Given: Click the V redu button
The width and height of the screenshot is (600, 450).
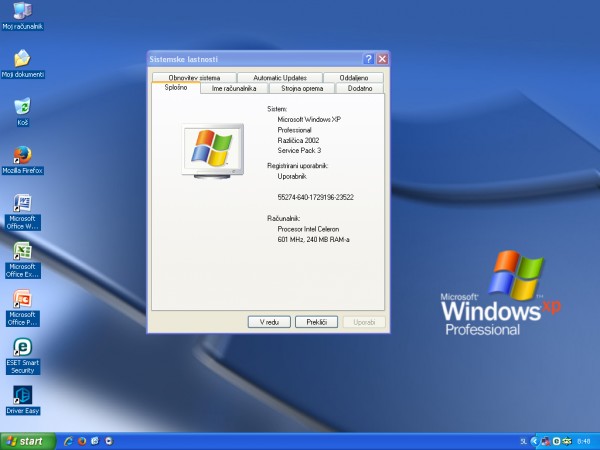Looking at the screenshot, I should point(269,322).
